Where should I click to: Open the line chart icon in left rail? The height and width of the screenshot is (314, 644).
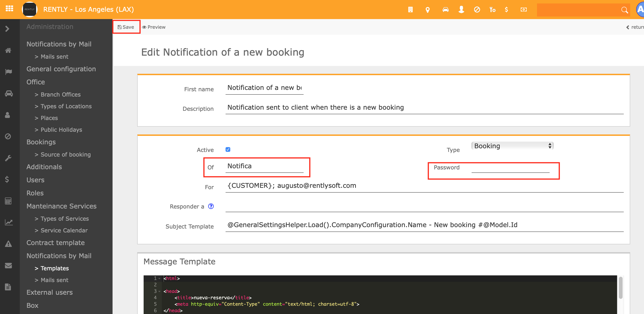(x=9, y=222)
